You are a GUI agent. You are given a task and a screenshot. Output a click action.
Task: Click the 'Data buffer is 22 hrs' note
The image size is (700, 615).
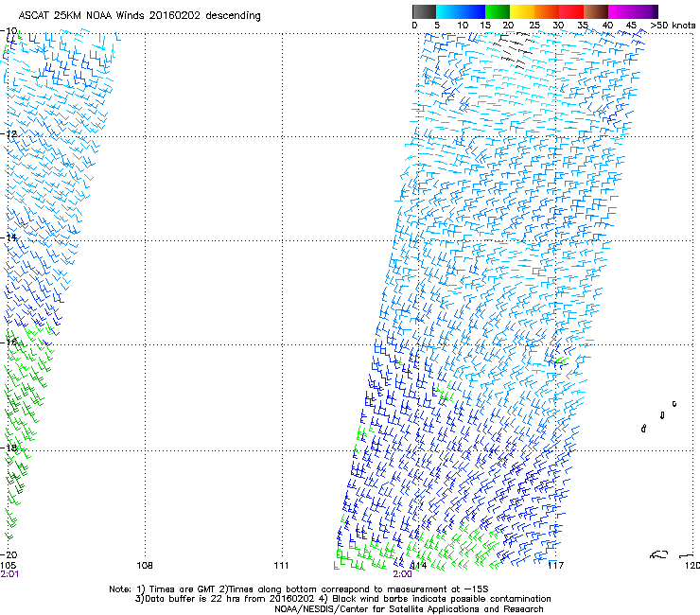pyautogui.click(x=342, y=599)
